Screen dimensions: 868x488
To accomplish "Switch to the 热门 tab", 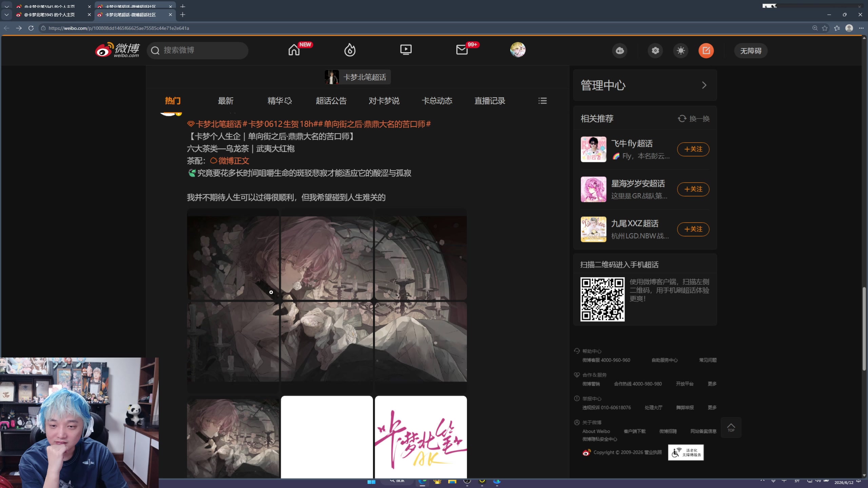I will (x=173, y=101).
